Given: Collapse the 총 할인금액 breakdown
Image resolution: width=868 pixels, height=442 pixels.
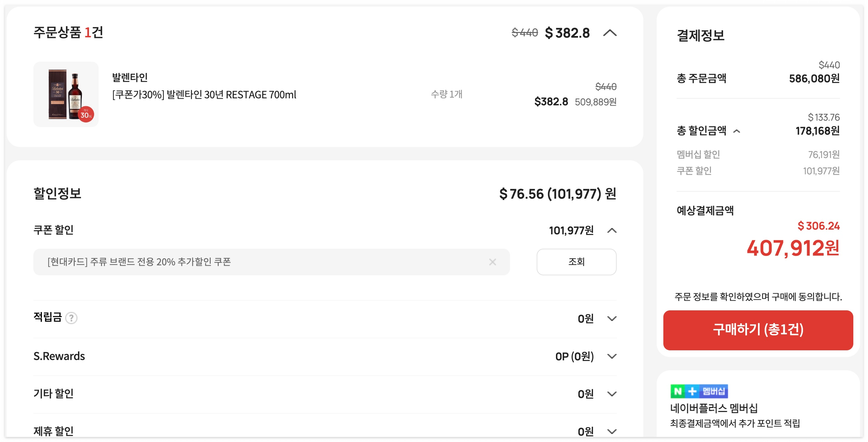Looking at the screenshot, I should 737,131.
